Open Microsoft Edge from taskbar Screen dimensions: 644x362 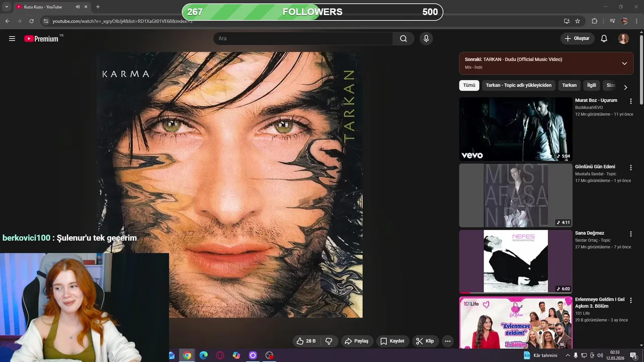203,355
